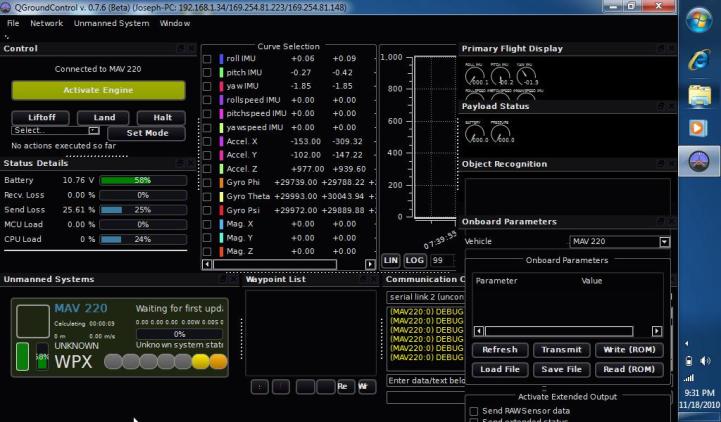Click the Send Loss 25% progress bar
The image size is (721, 422).
click(x=143, y=210)
